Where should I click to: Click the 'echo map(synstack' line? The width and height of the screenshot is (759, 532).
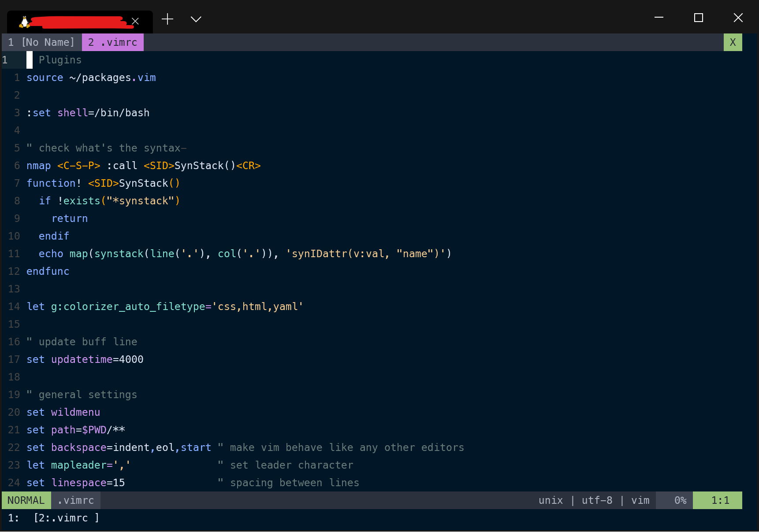point(245,254)
